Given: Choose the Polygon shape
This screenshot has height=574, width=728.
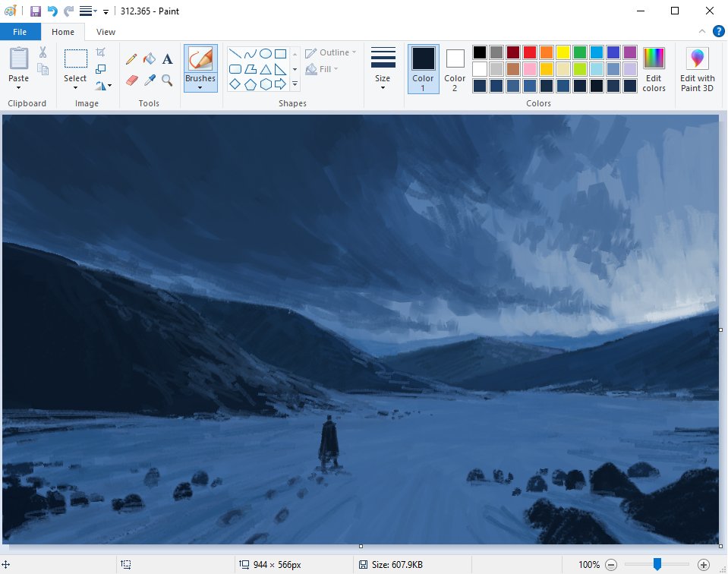Looking at the screenshot, I should point(251,69).
